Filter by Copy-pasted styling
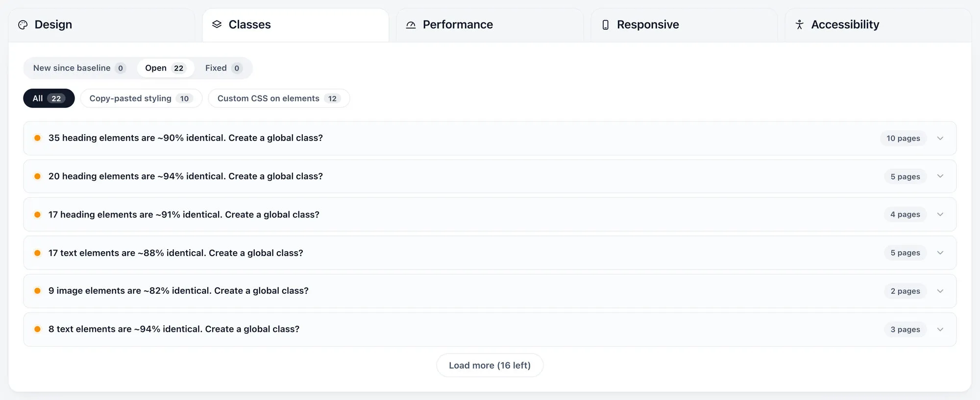The width and height of the screenshot is (980, 400). pos(141,98)
